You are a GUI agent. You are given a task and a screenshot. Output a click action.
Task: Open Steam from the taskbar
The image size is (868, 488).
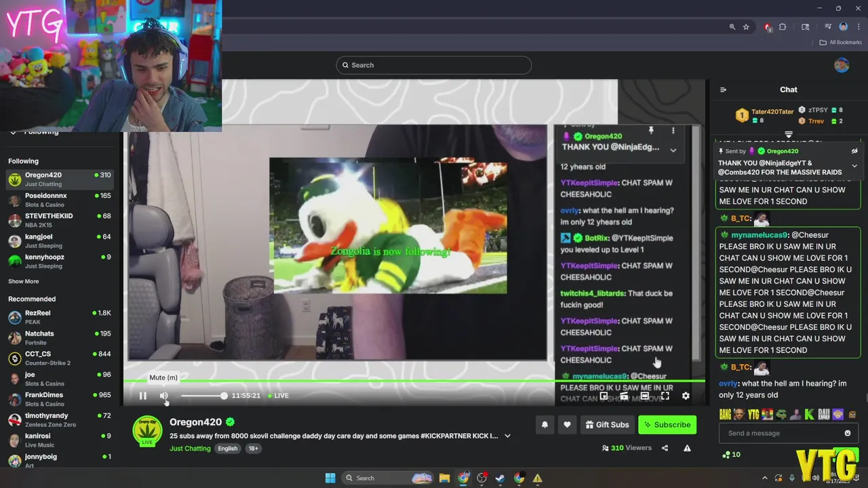[500, 478]
